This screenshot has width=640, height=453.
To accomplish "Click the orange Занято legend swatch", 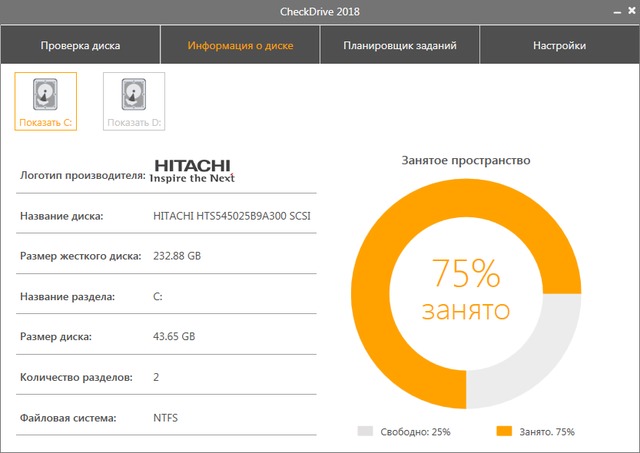I will coord(504,432).
